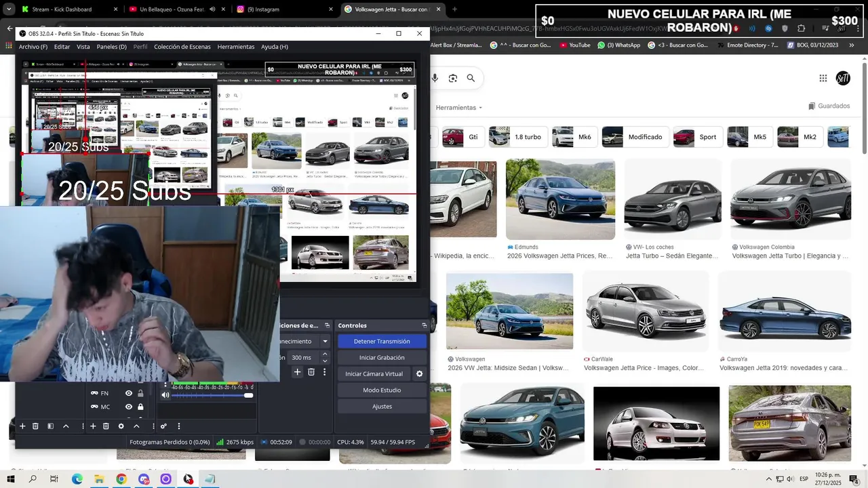This screenshot has height=488, width=868.
Task: Adjust the audio mixer volume slider
Action: [212, 395]
